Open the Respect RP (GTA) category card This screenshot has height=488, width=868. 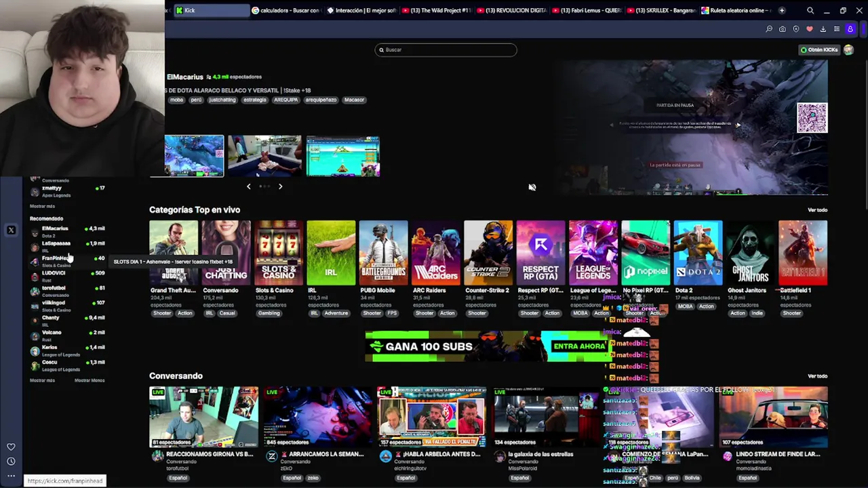point(541,253)
